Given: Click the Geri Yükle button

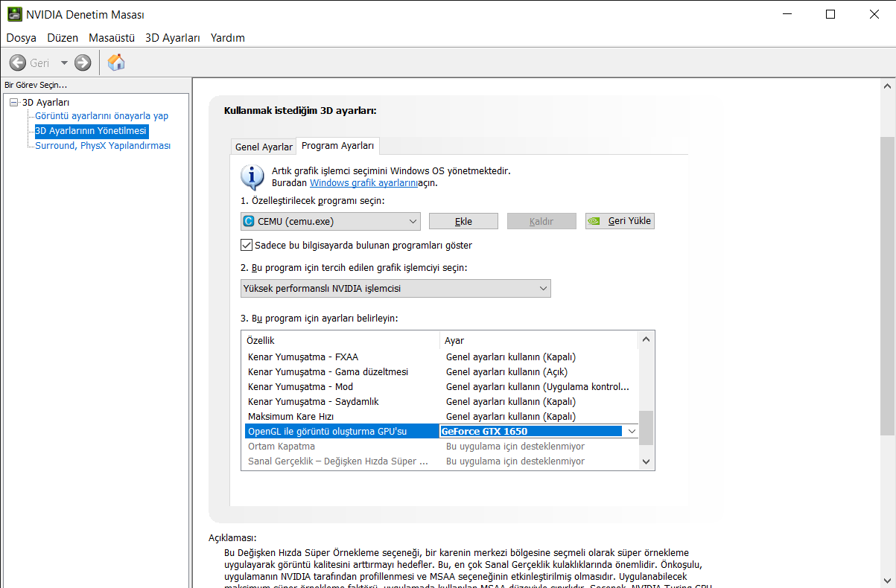Looking at the screenshot, I should (620, 221).
